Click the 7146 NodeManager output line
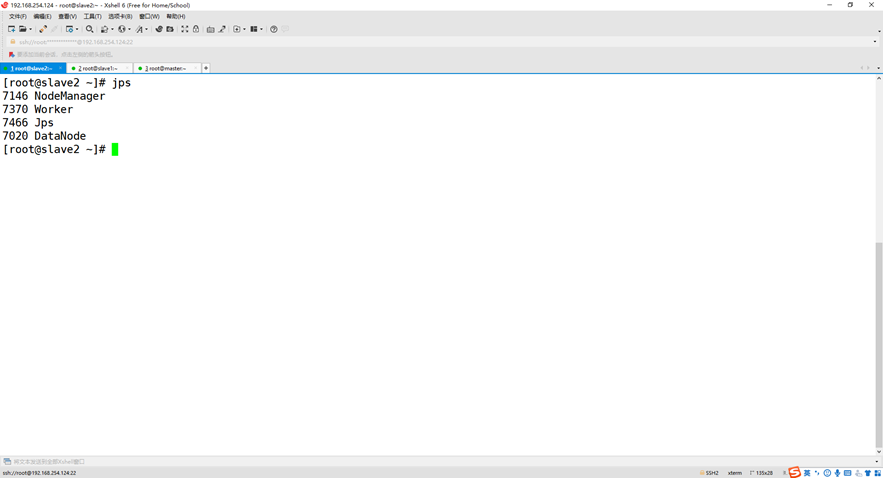883x478 pixels. point(53,96)
